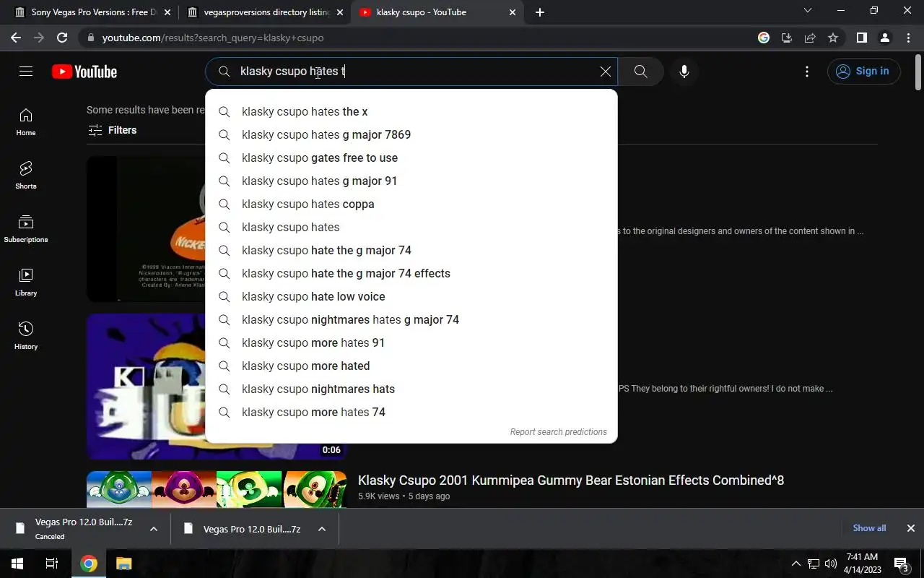Open History in the sidebar

tap(26, 336)
